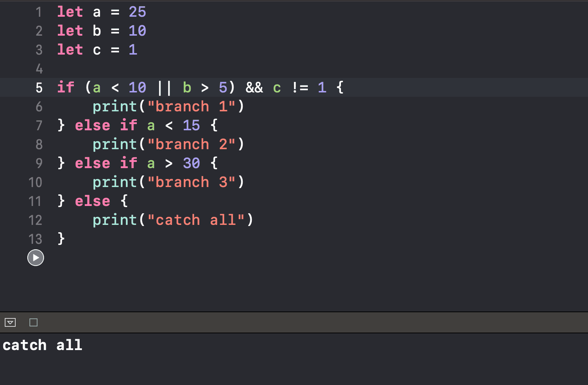The width and height of the screenshot is (588, 385).
Task: Click line number 9 in the gutter
Action: (x=39, y=163)
